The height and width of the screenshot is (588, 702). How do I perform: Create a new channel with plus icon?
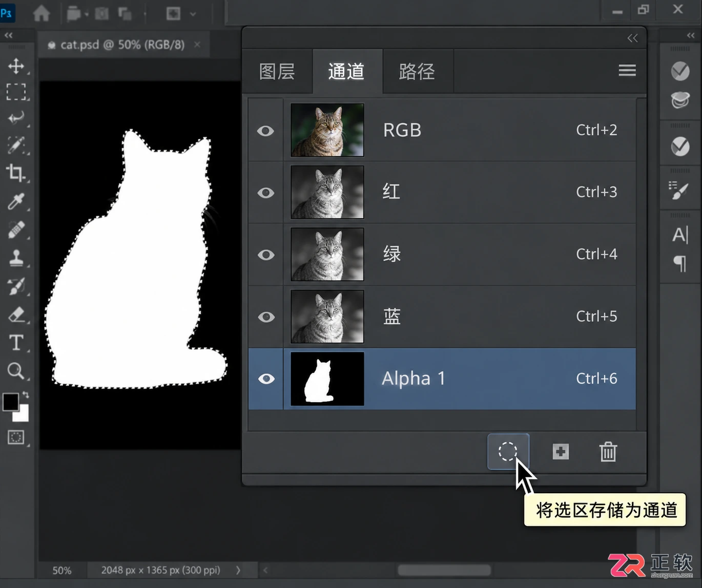tap(561, 452)
